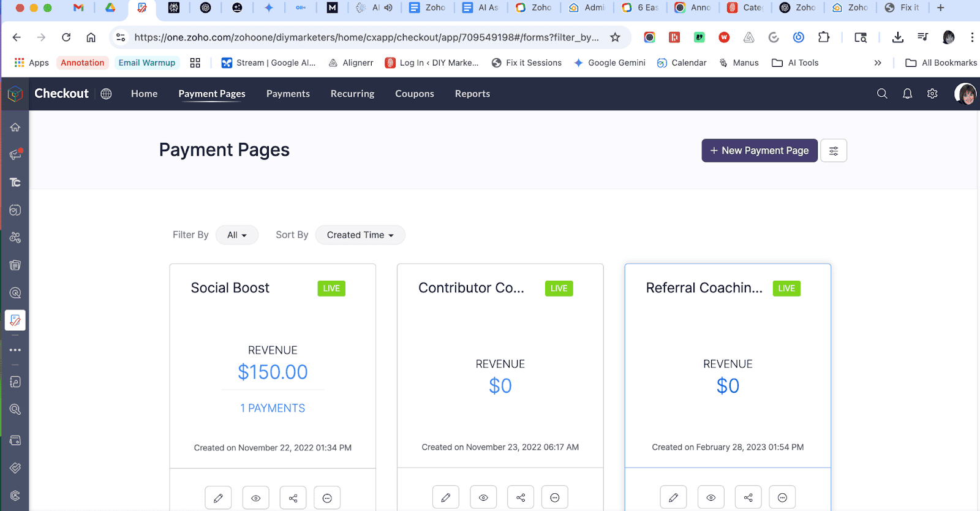Screen dimensions: 980x511
Task: Click the Social Boost card title
Action: tap(230, 288)
